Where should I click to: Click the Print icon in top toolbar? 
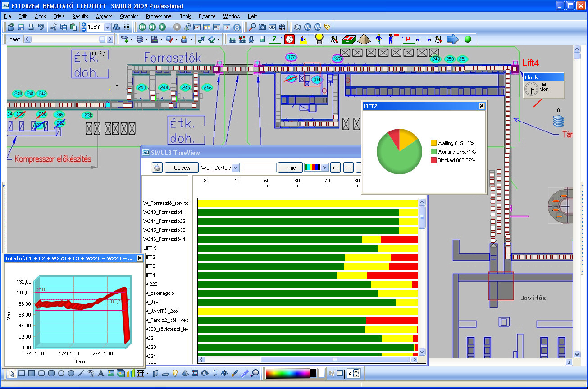point(31,27)
